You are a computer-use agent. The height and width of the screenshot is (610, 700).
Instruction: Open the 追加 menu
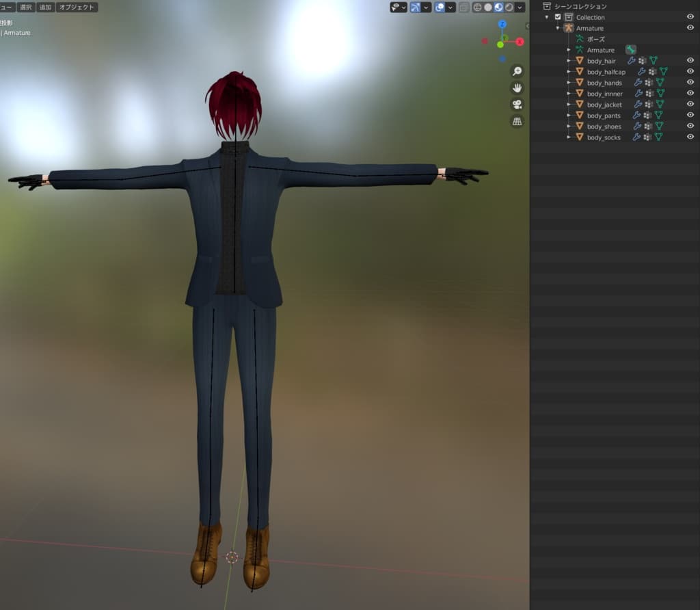tap(45, 7)
